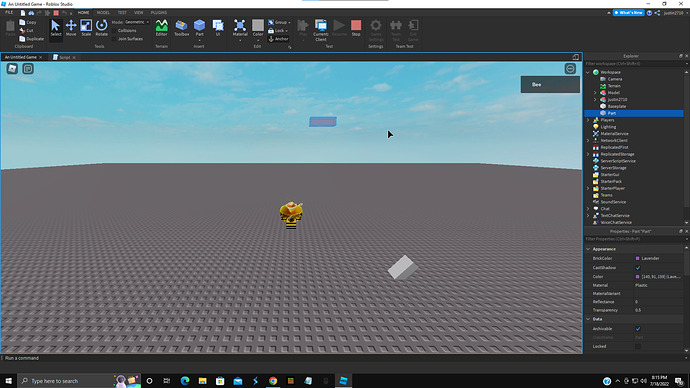Collapse the Appearance property section
The image size is (690, 388).
pyautogui.click(x=588, y=249)
